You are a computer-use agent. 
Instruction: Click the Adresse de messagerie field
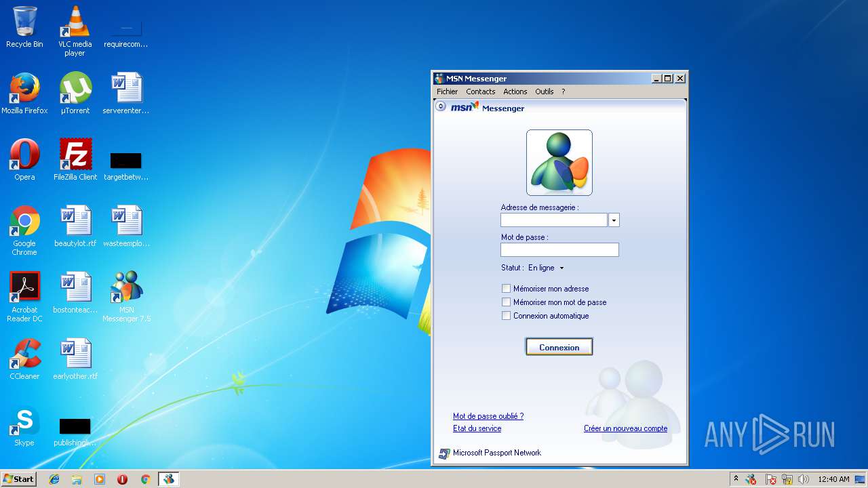pyautogui.click(x=554, y=220)
